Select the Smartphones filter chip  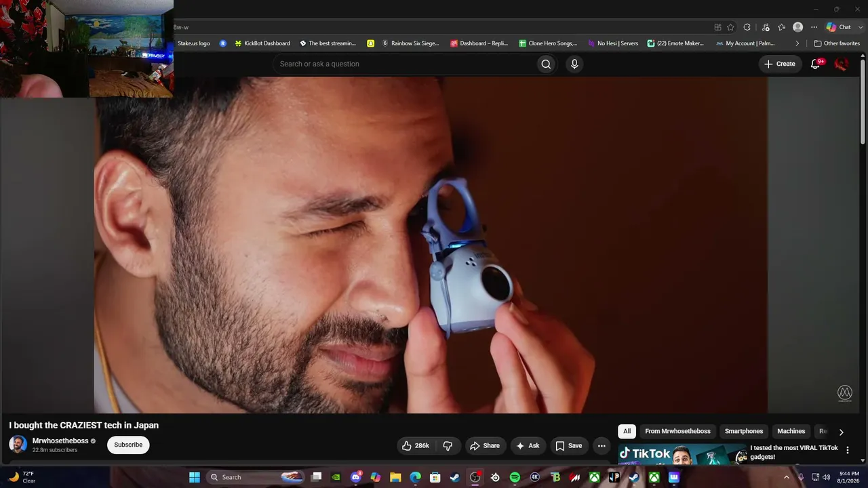pos(744,431)
